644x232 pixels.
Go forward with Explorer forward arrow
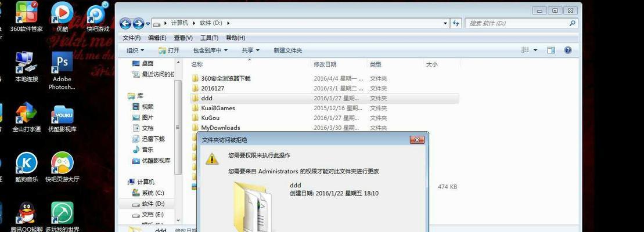pos(138,23)
